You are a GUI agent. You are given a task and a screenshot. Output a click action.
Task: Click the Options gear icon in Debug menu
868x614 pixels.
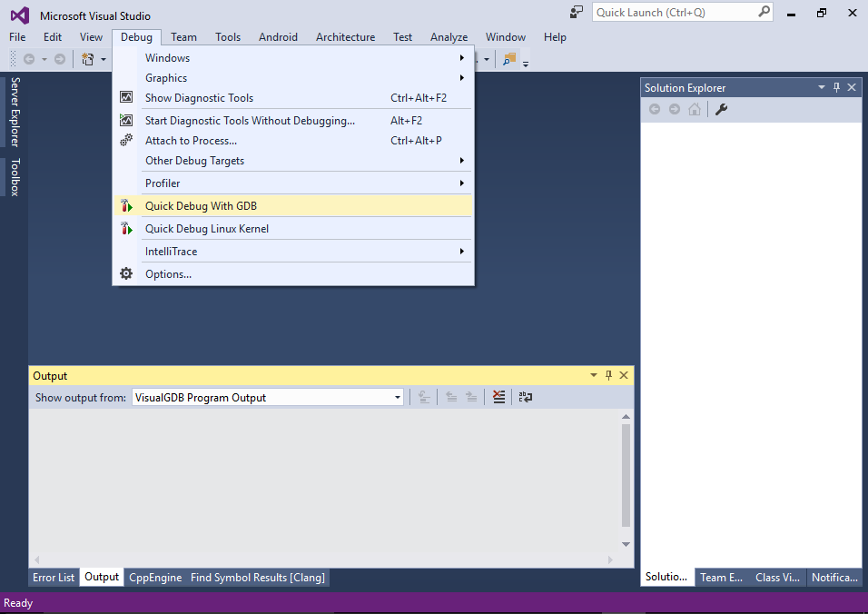pos(126,273)
